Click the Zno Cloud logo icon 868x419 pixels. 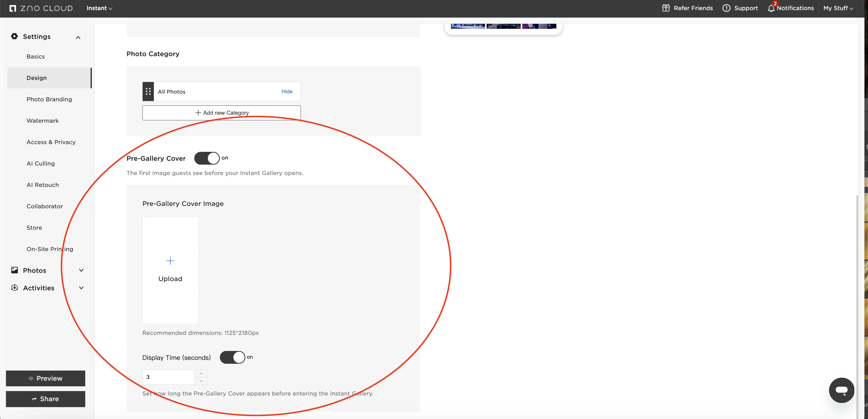click(x=13, y=8)
